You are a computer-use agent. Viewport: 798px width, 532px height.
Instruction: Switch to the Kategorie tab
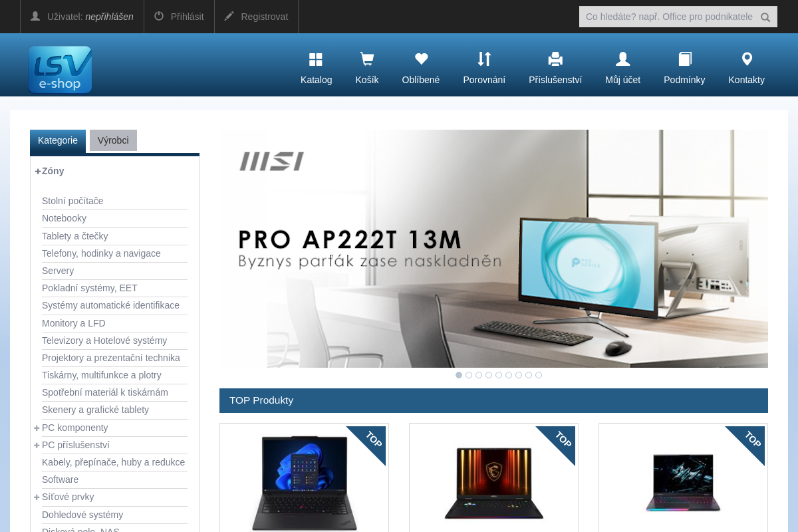click(58, 141)
